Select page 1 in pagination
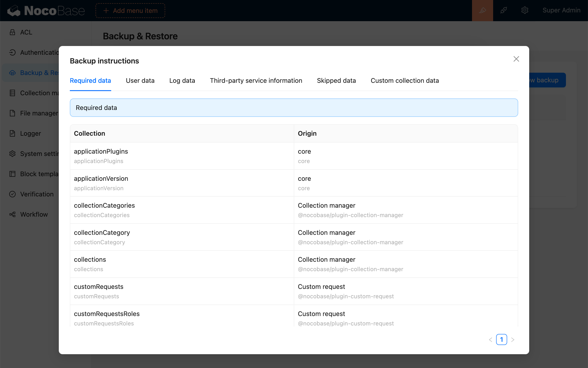This screenshot has height=368, width=588. click(501, 339)
